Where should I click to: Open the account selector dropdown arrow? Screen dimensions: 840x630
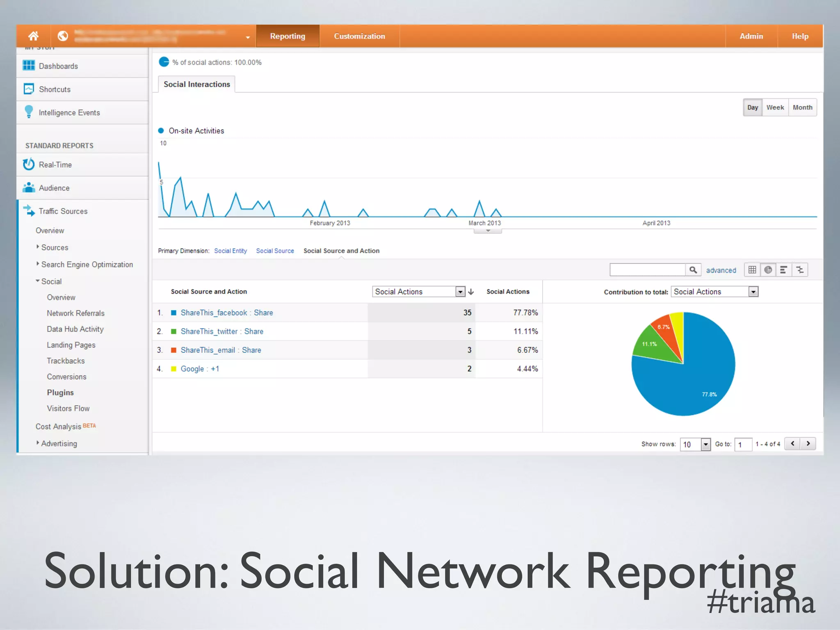[x=248, y=37]
